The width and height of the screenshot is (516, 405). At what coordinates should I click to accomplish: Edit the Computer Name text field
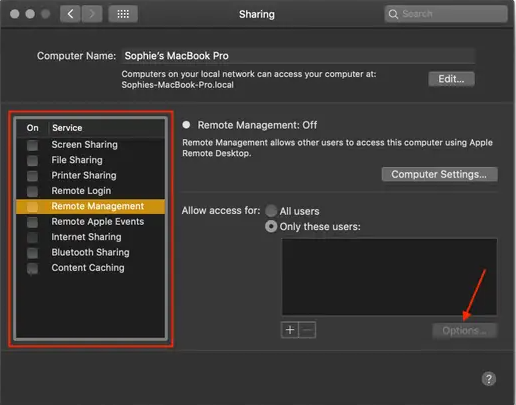coord(298,56)
